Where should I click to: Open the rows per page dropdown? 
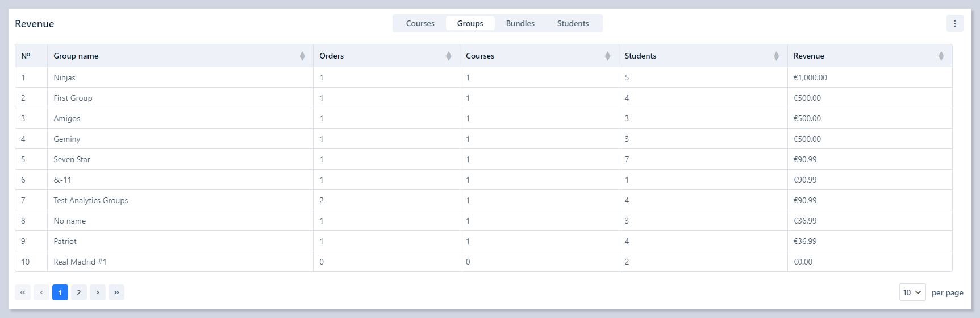tap(912, 292)
